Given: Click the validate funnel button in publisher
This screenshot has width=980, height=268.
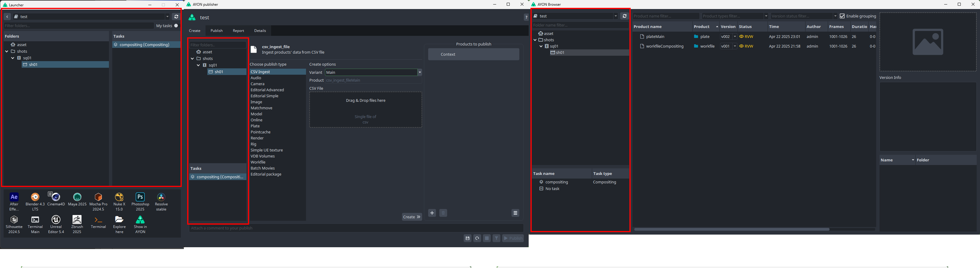Looking at the screenshot, I should coord(496,238).
